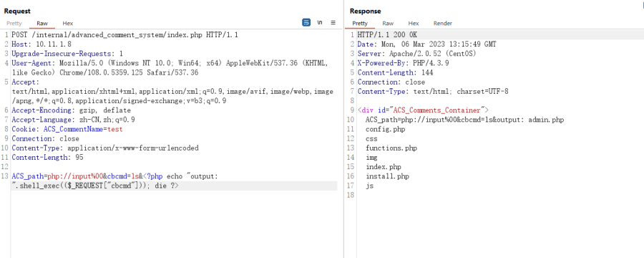
Task: Toggle the message inspector icon in Request
Action: pos(306,23)
